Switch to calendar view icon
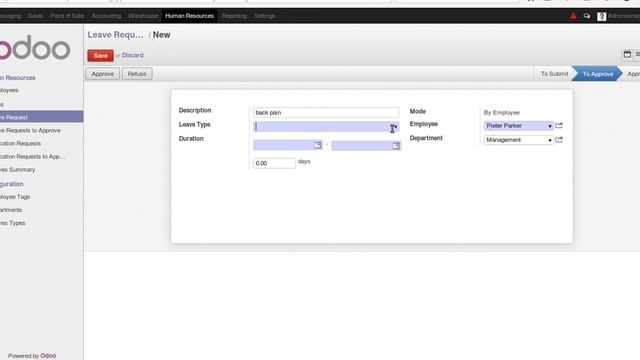The width and height of the screenshot is (640, 360). click(x=627, y=54)
